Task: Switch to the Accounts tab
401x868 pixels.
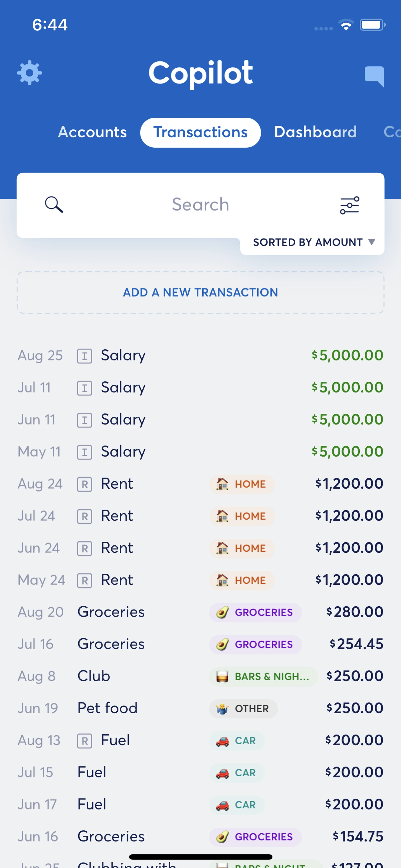Action: click(92, 132)
